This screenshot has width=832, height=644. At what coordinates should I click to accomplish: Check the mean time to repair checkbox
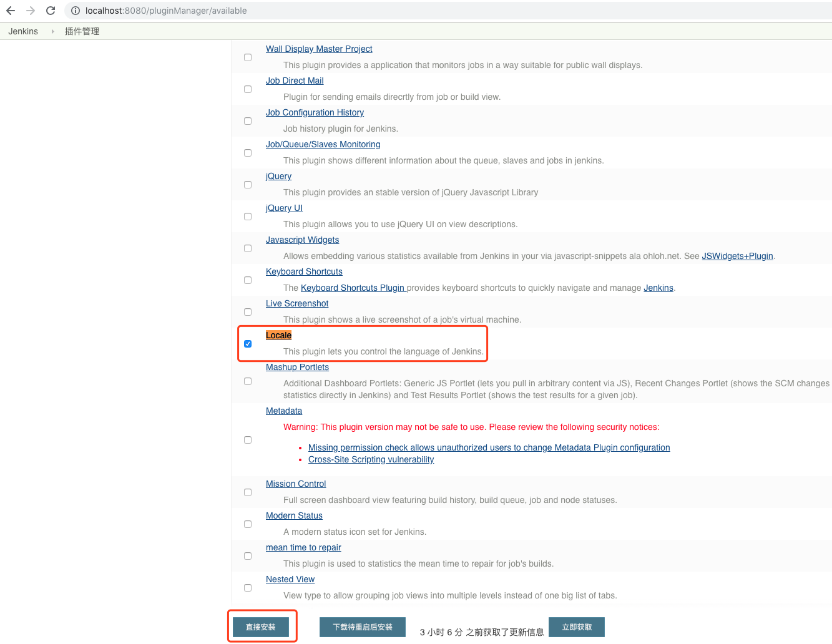(x=248, y=556)
